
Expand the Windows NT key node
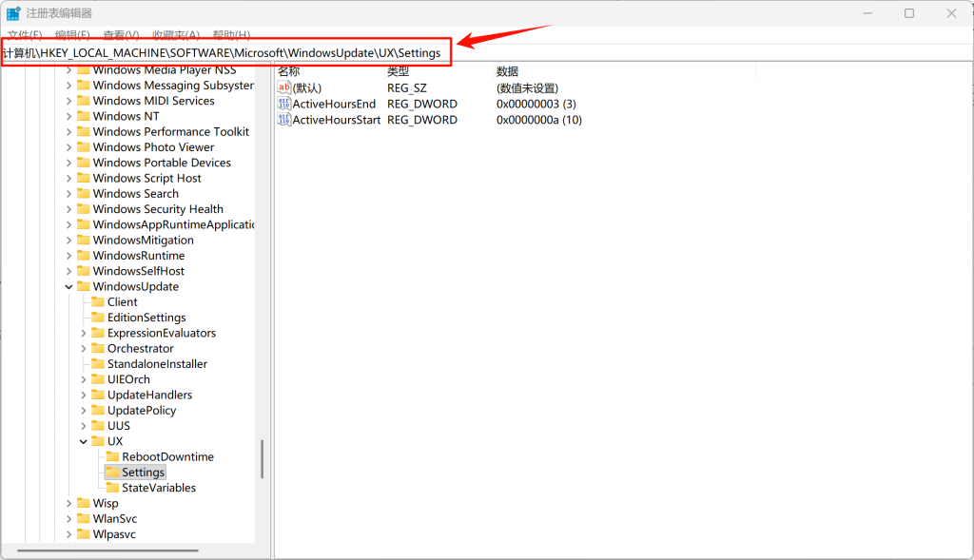tap(68, 117)
